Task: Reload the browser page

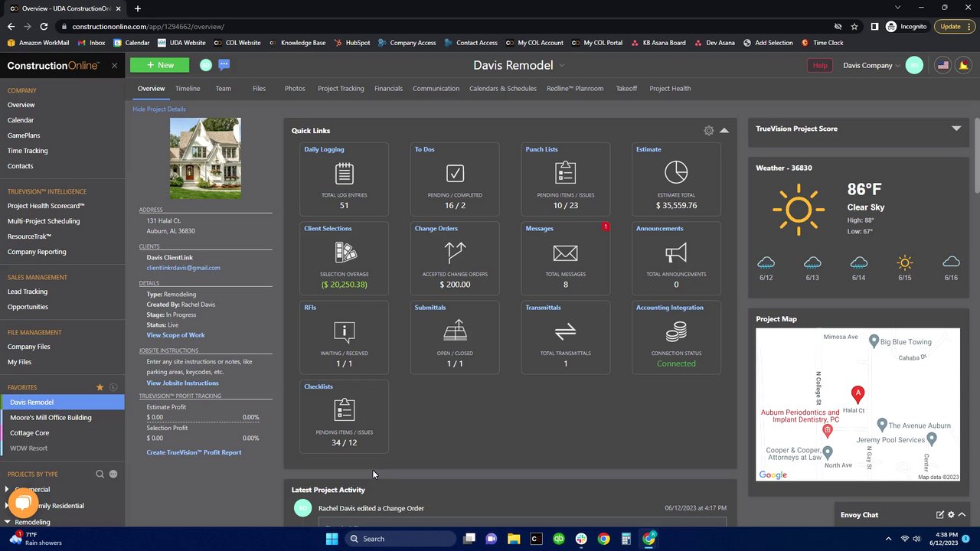Action: tap(44, 26)
